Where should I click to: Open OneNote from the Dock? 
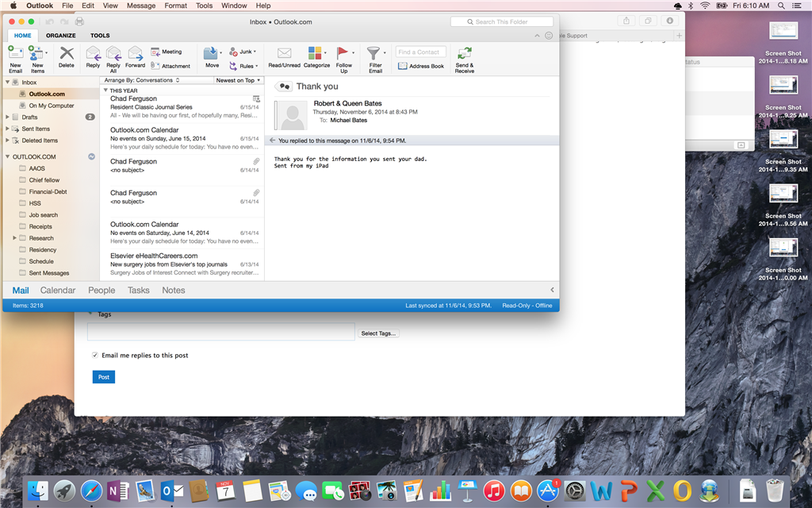tap(117, 490)
